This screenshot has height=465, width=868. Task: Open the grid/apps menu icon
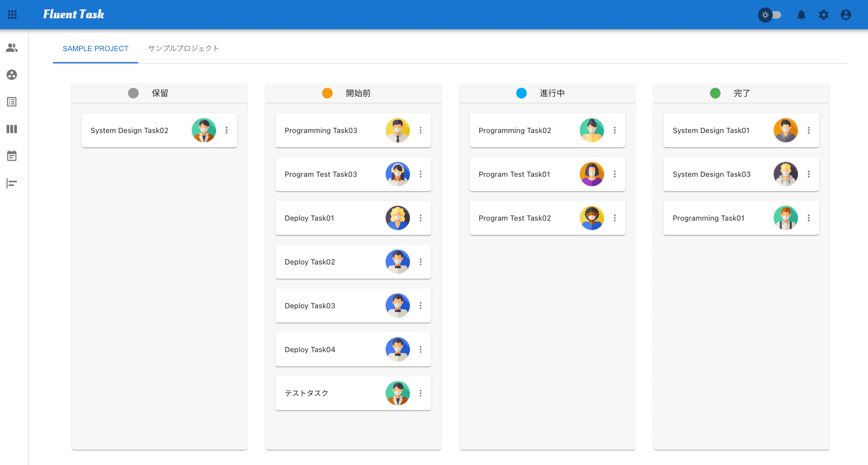point(12,14)
